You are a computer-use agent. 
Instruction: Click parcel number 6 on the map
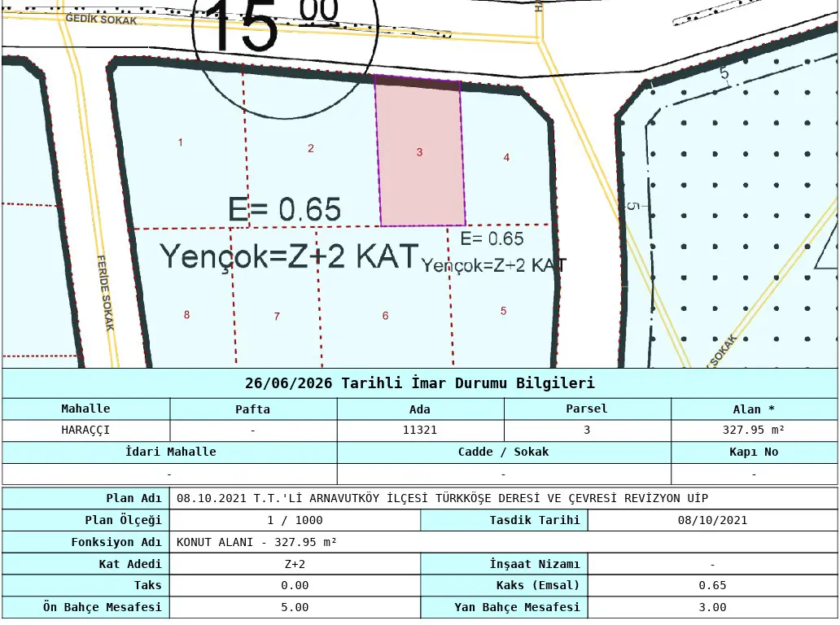pos(385,316)
